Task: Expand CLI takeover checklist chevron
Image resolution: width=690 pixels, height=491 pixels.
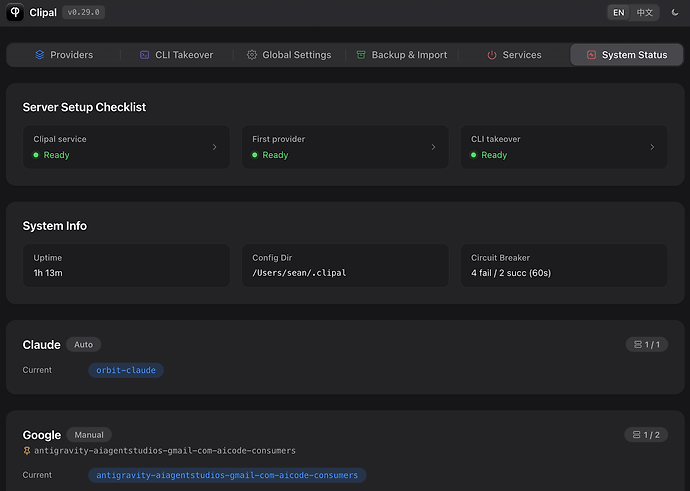Action: [652, 147]
